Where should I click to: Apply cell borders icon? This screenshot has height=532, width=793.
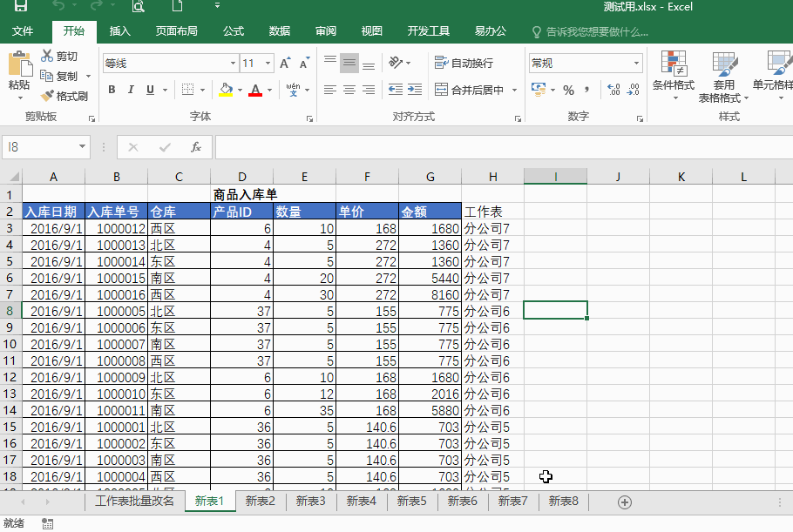pyautogui.click(x=187, y=90)
